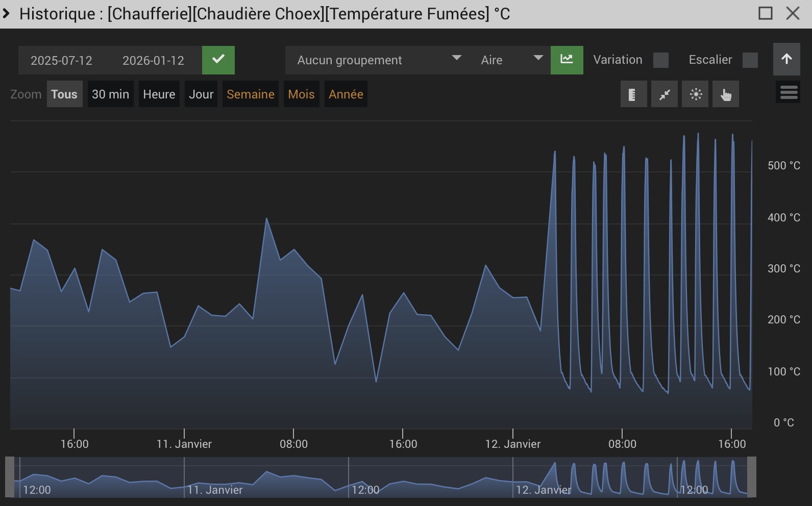Enable the Variation checkbox
The height and width of the screenshot is (506, 812).
click(x=661, y=60)
